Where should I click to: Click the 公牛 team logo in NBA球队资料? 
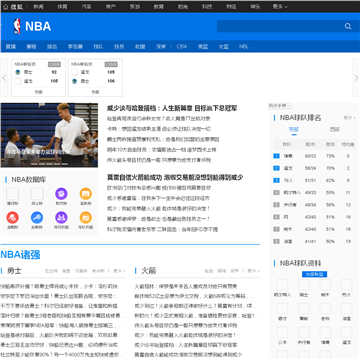point(283,332)
